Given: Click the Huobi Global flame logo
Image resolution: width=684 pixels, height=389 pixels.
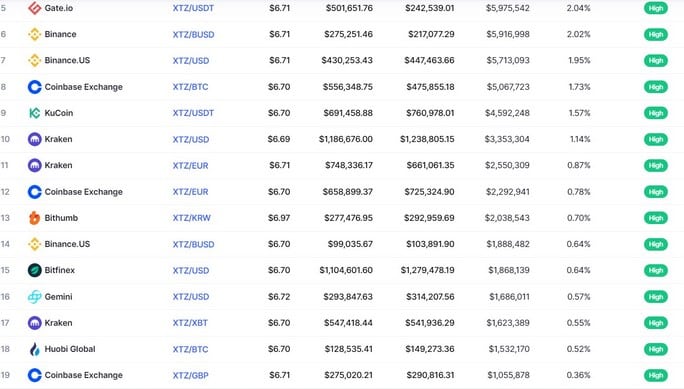Looking at the screenshot, I should (34, 349).
